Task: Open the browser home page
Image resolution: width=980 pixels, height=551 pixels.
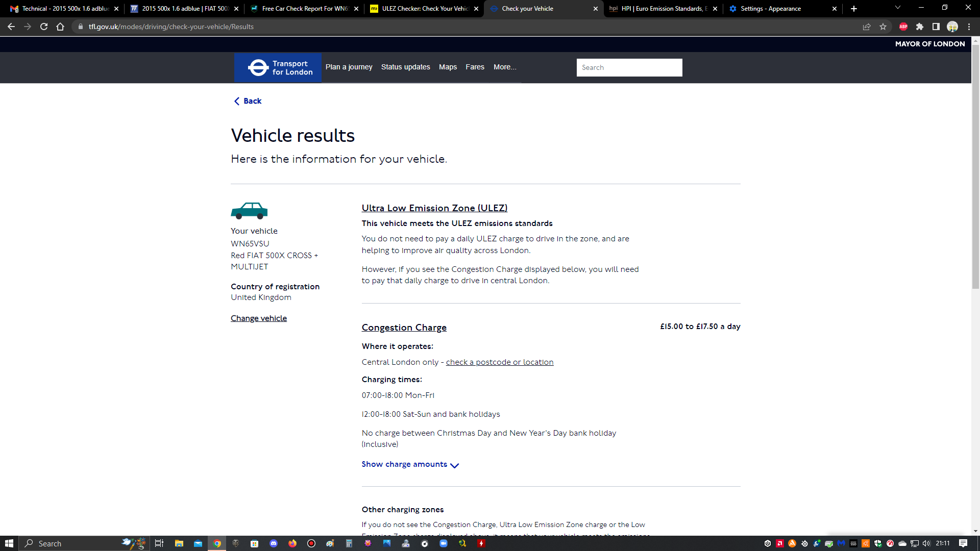Action: point(60,27)
